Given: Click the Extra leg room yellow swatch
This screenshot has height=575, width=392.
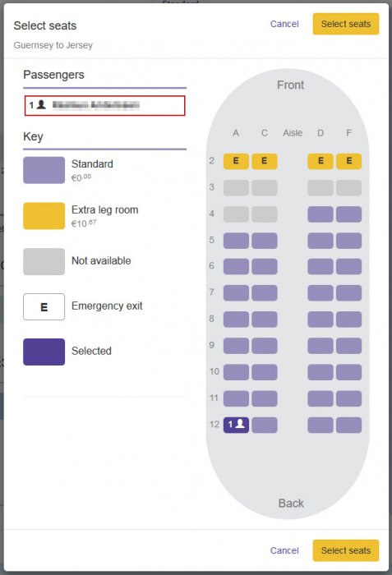Looking at the screenshot, I should (44, 216).
